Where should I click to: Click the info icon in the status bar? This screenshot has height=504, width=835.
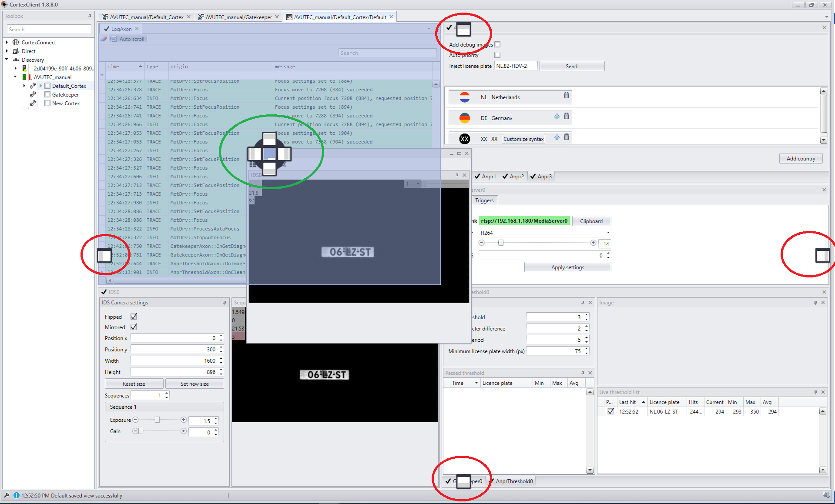[17, 495]
